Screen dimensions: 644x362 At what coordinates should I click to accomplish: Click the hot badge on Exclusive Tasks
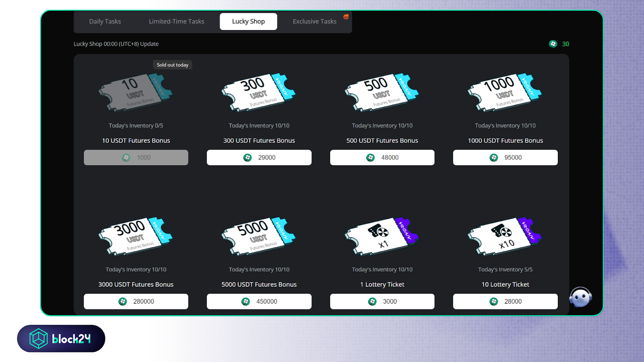pos(346,16)
